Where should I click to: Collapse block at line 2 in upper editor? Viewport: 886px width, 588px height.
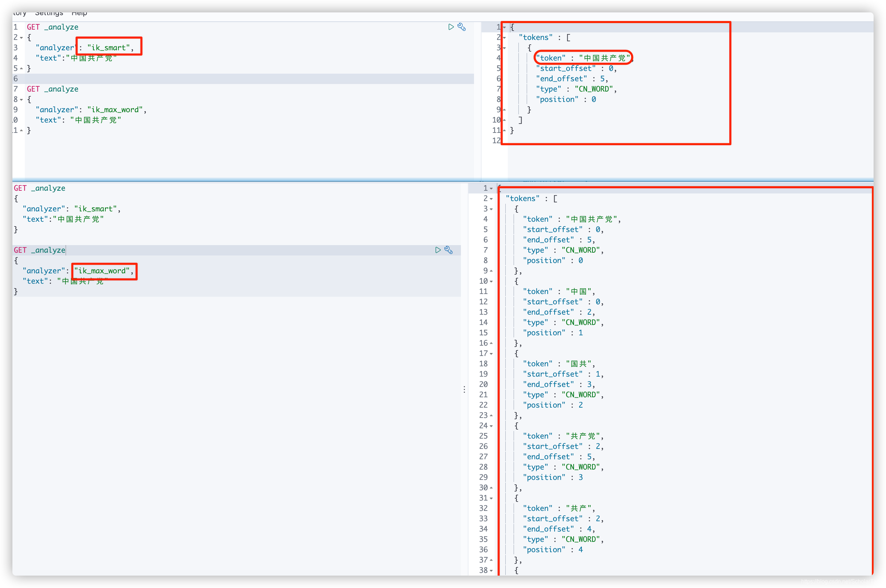tap(21, 38)
